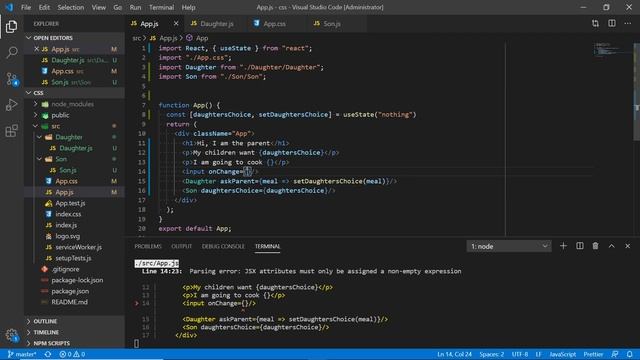Change encoding via UTF-8 indicator
The width and height of the screenshot is (640, 360).
coord(520,354)
